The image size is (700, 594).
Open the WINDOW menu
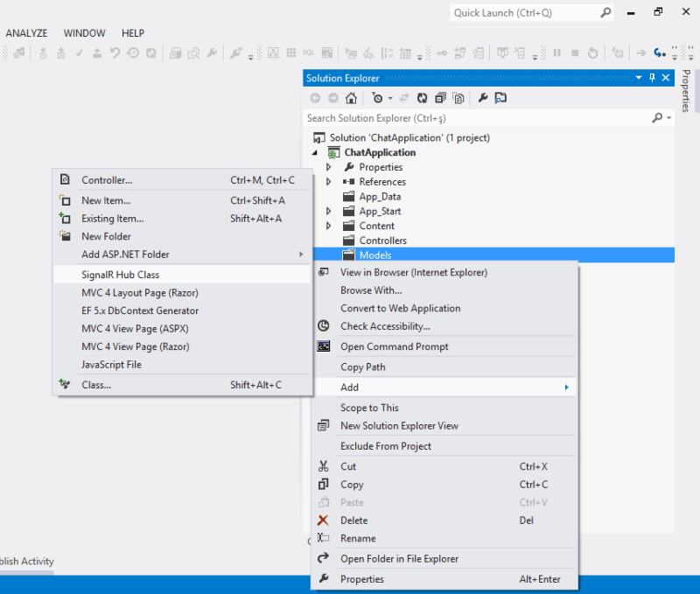coord(84,32)
